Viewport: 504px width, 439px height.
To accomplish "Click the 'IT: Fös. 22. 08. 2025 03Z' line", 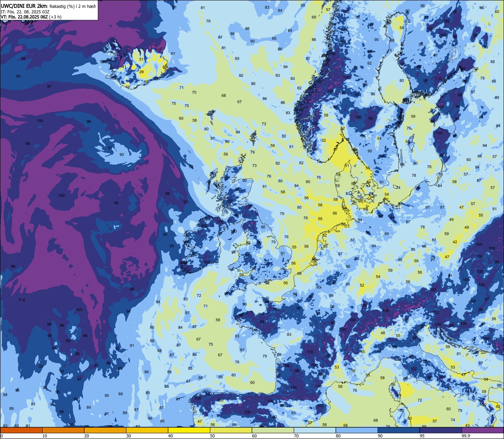I will [x=25, y=11].
